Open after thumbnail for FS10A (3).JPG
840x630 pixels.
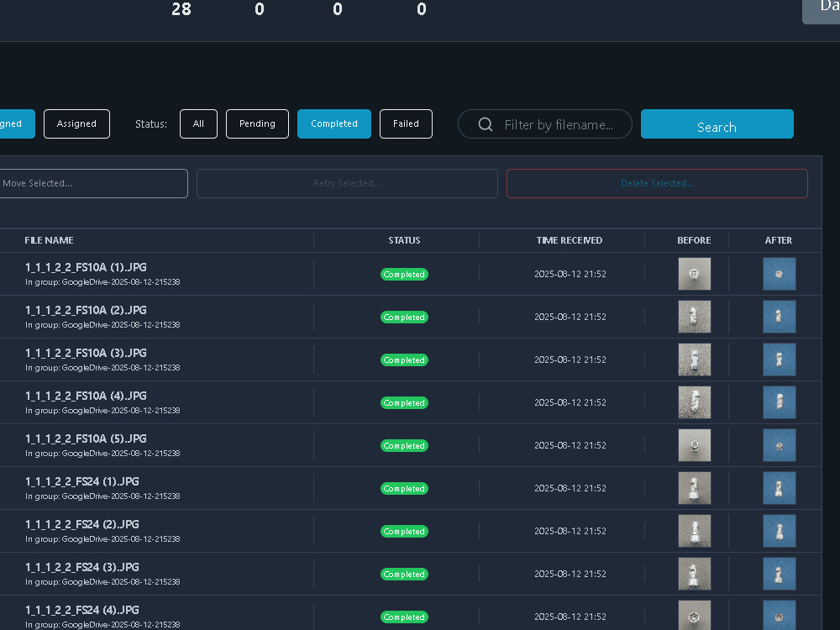(x=779, y=360)
